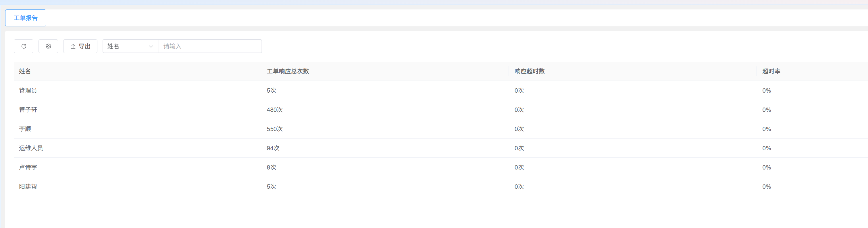Click 5次 in 管理员 row
Screen dimensions: 868x228
click(271, 90)
